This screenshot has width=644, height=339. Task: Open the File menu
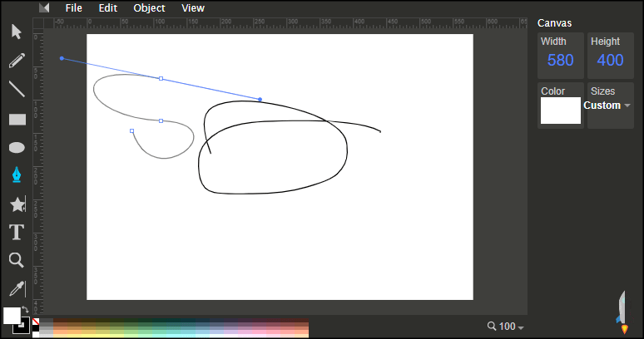coord(74,7)
